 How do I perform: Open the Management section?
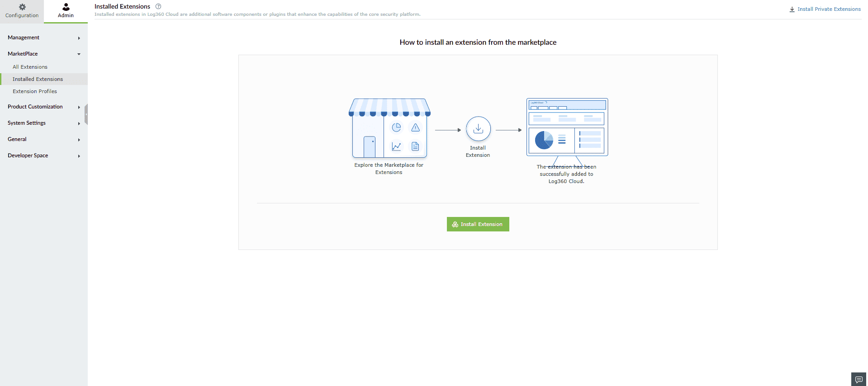coord(24,38)
